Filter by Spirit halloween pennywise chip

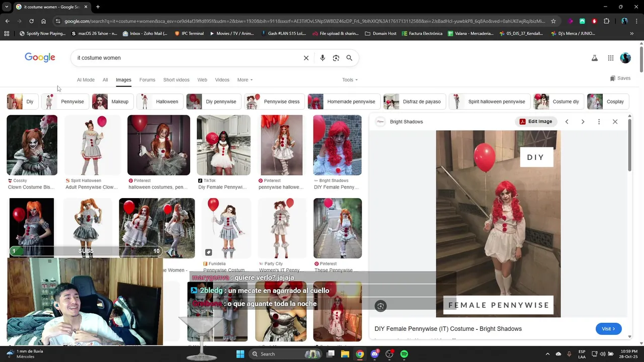[489, 102]
